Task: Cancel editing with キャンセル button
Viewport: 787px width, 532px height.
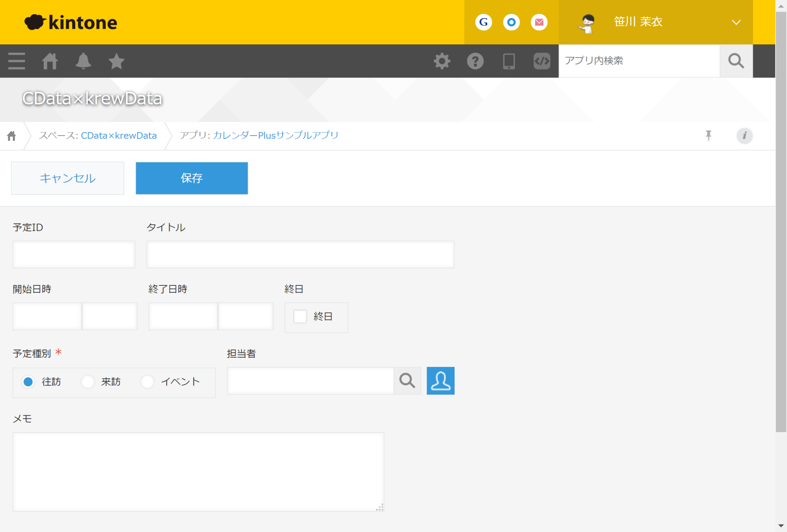Action: point(67,178)
